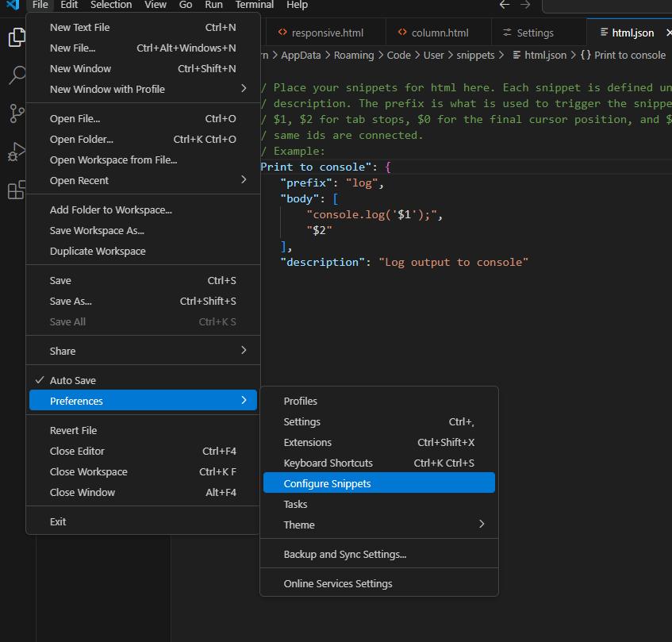Choose Open Workspace from File...
The image size is (672, 642).
(143, 160)
